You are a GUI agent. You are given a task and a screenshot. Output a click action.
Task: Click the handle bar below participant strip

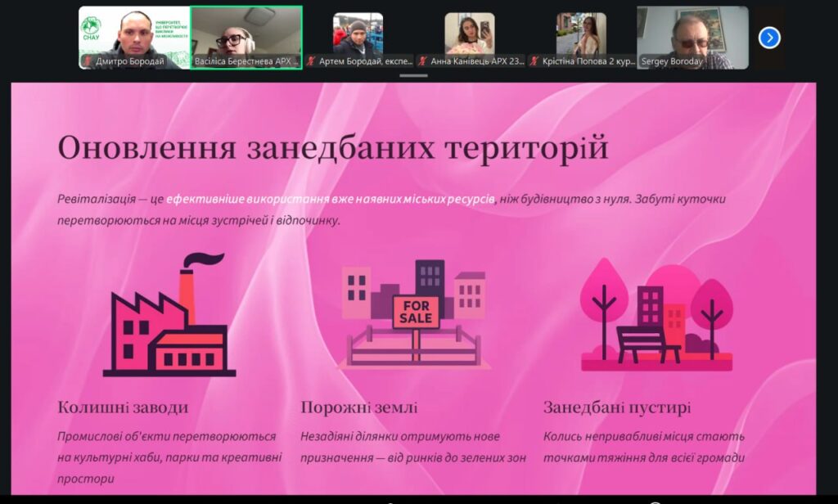[414, 76]
